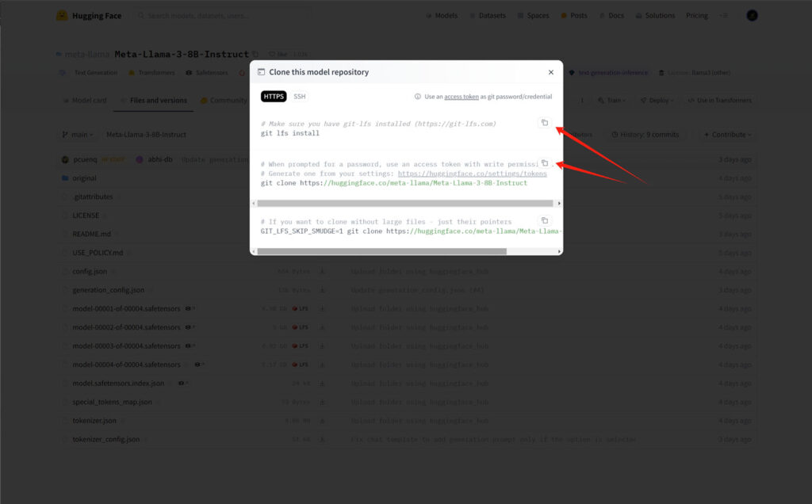Click LFS badge on model-00002-of-00004.safetensors row
This screenshot has width=812, height=504.
[301, 327]
